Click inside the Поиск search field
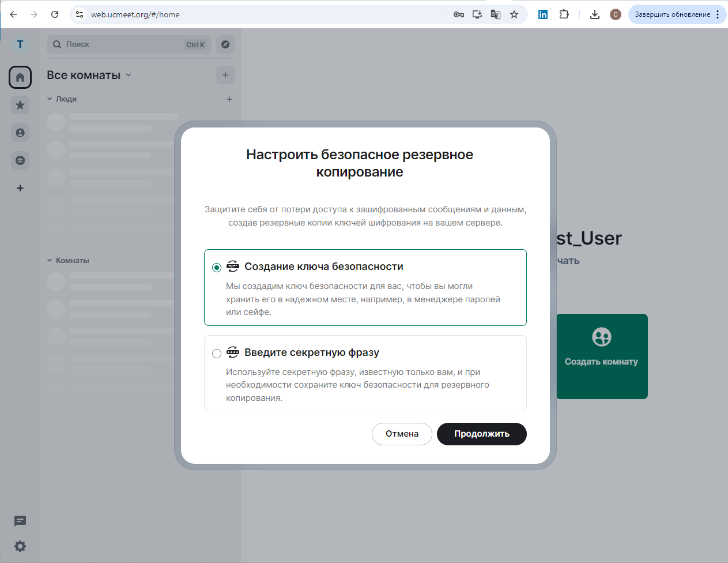This screenshot has width=728, height=563. click(115, 44)
